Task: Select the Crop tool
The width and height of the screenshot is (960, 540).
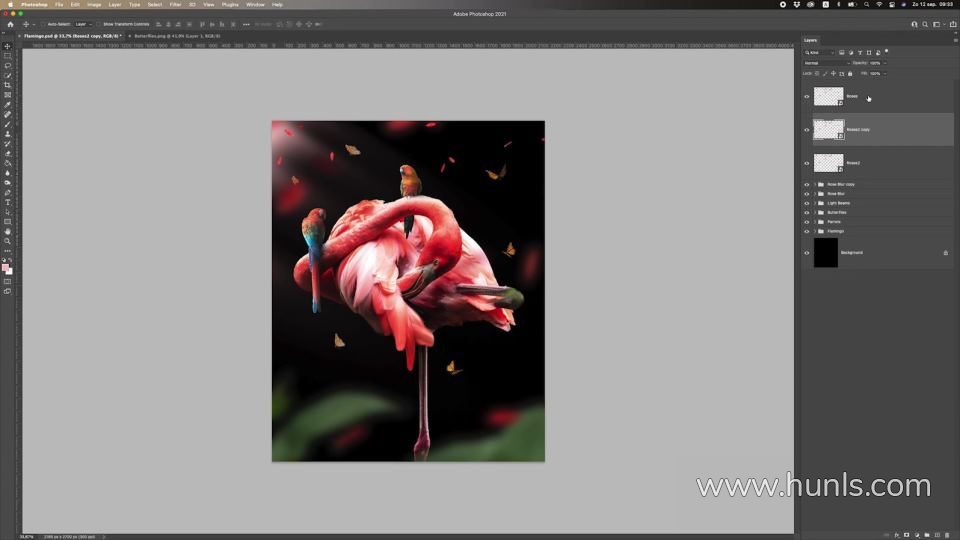Action: tap(7, 85)
